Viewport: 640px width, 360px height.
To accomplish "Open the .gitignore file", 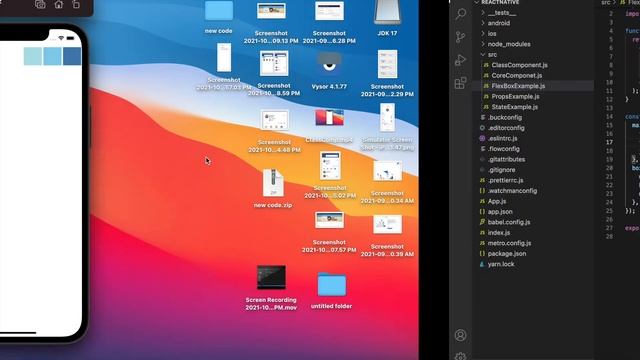I will point(533,169).
